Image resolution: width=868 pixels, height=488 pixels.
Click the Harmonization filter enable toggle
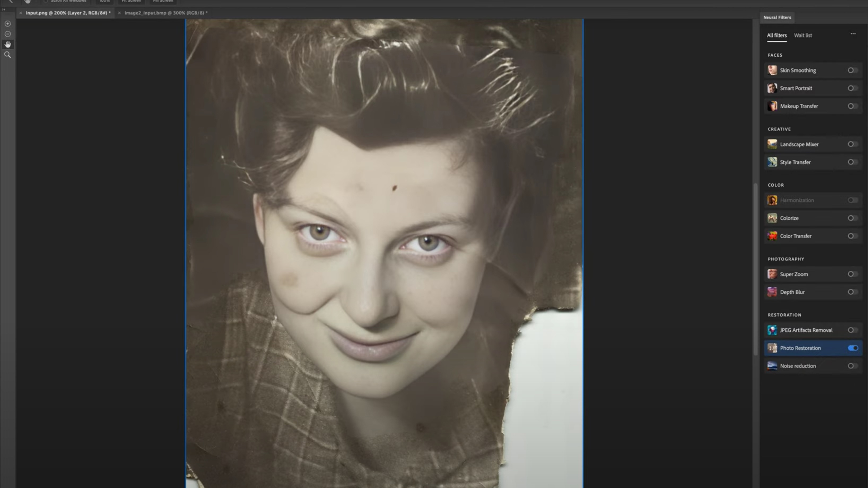pyautogui.click(x=853, y=200)
